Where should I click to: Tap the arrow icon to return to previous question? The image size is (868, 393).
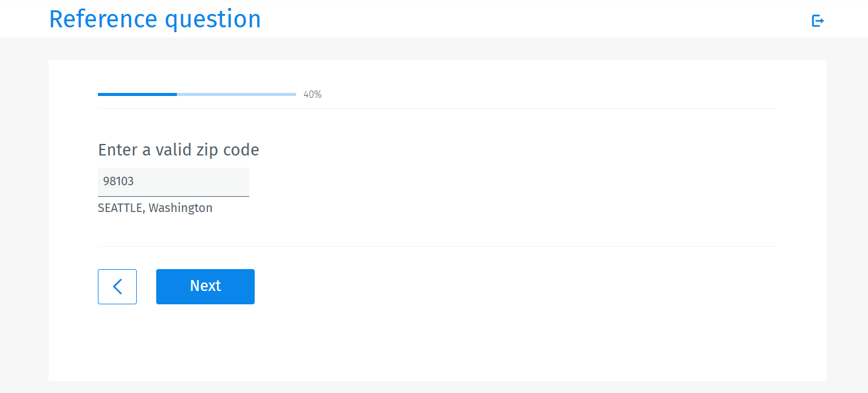[117, 286]
